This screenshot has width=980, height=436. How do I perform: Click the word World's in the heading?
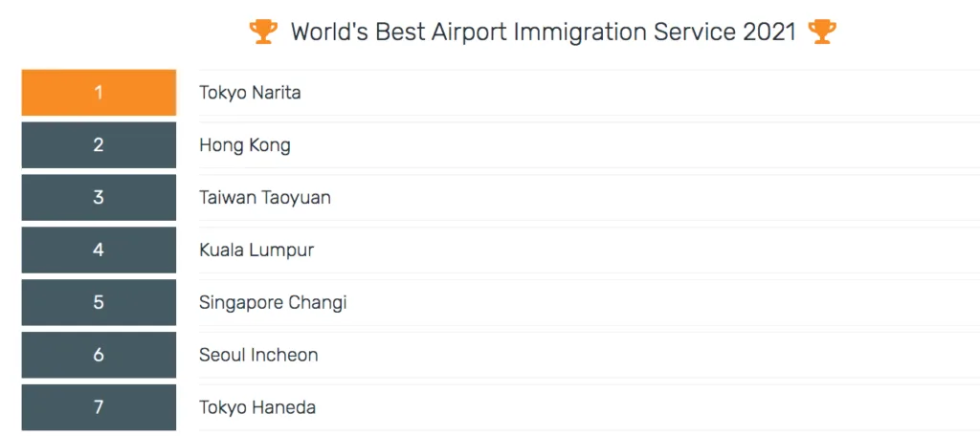click(326, 32)
